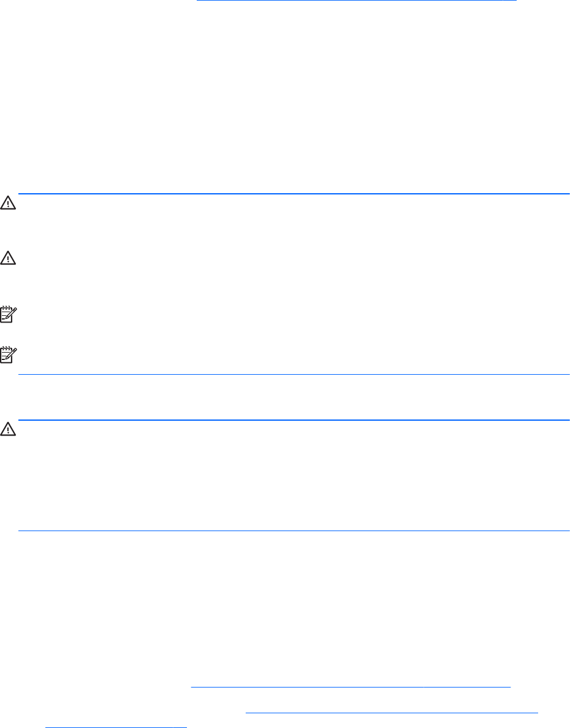Click the second caution triangle icon

coord(9,259)
